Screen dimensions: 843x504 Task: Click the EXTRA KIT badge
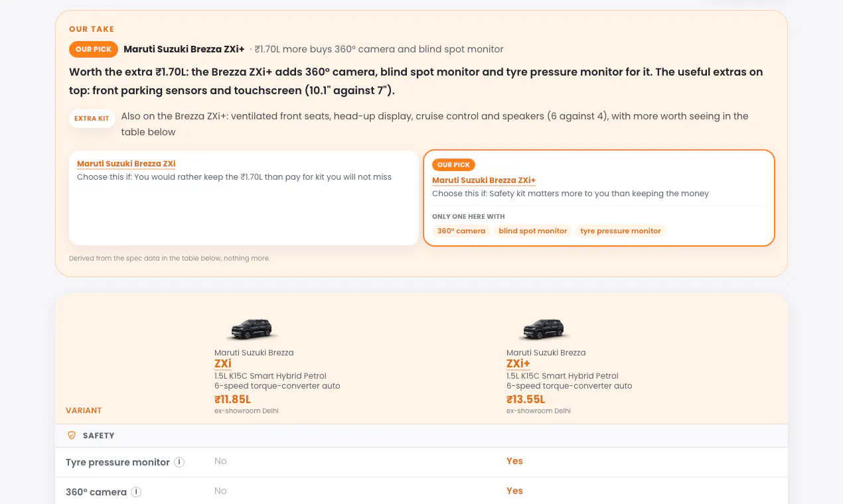click(x=92, y=119)
